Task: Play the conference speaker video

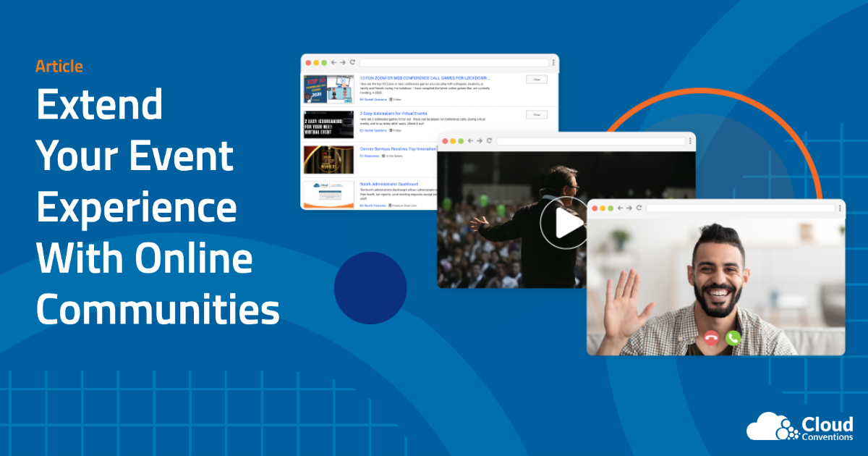Action: (564, 224)
